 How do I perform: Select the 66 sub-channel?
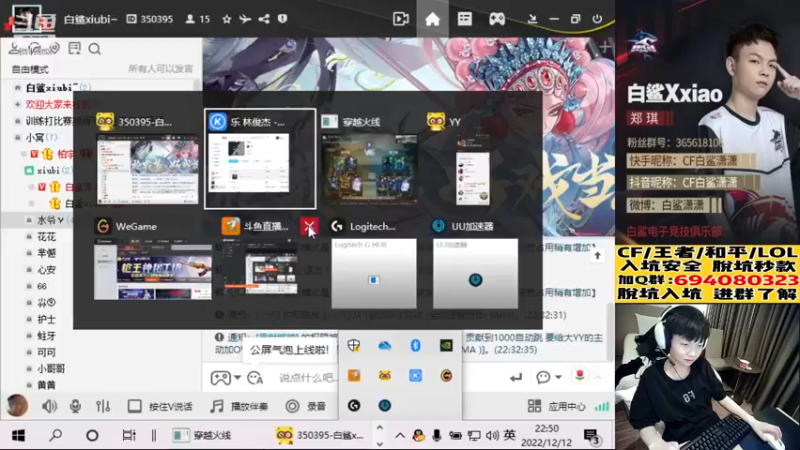(x=42, y=286)
